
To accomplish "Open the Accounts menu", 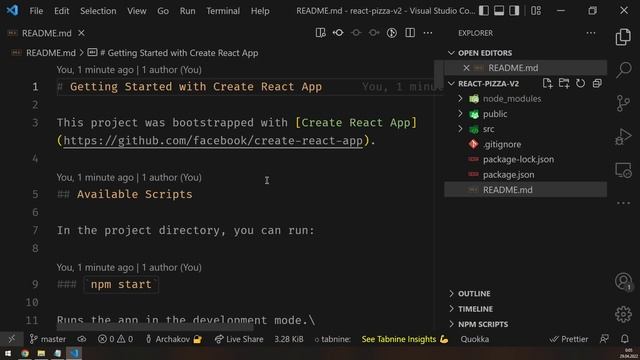I will tap(623, 281).
